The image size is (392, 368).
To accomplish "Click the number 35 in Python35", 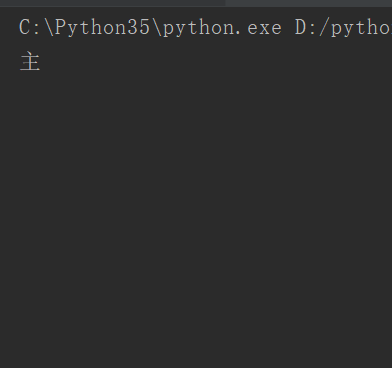I will [138, 27].
